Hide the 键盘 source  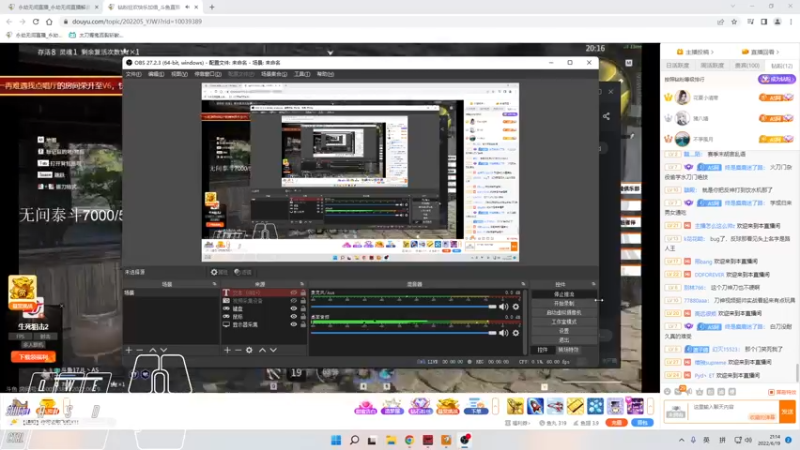293,309
